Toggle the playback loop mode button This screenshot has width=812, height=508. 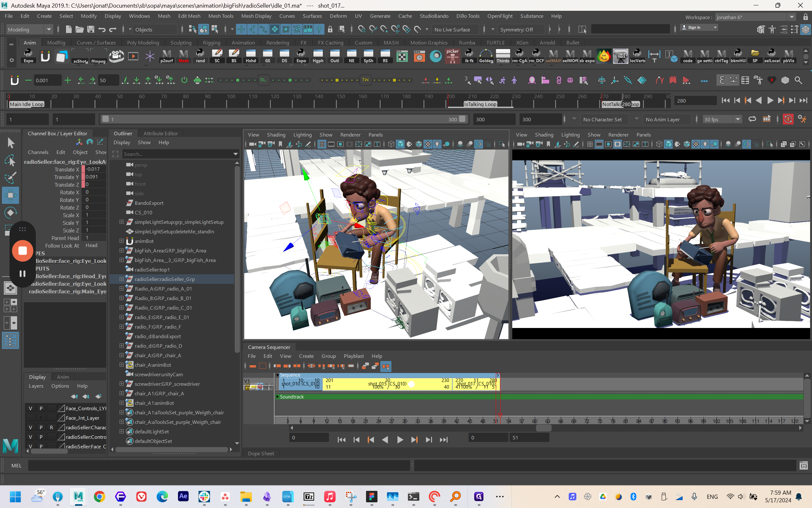[x=752, y=119]
